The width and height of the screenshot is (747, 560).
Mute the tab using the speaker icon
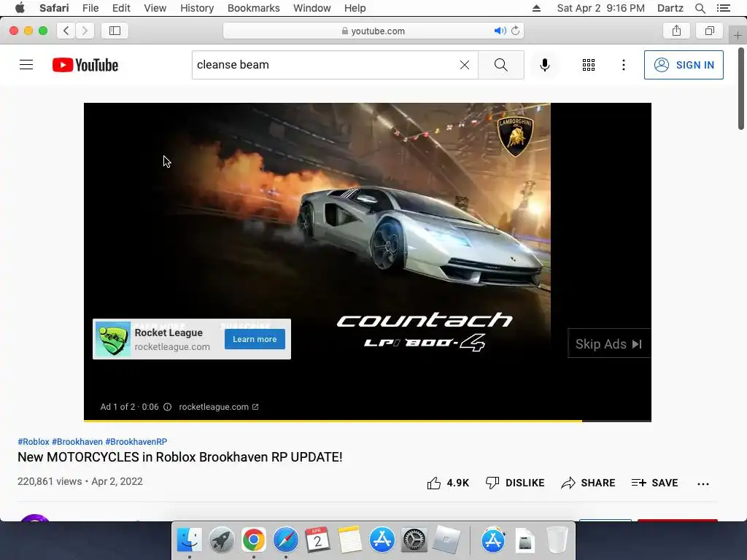(x=499, y=31)
